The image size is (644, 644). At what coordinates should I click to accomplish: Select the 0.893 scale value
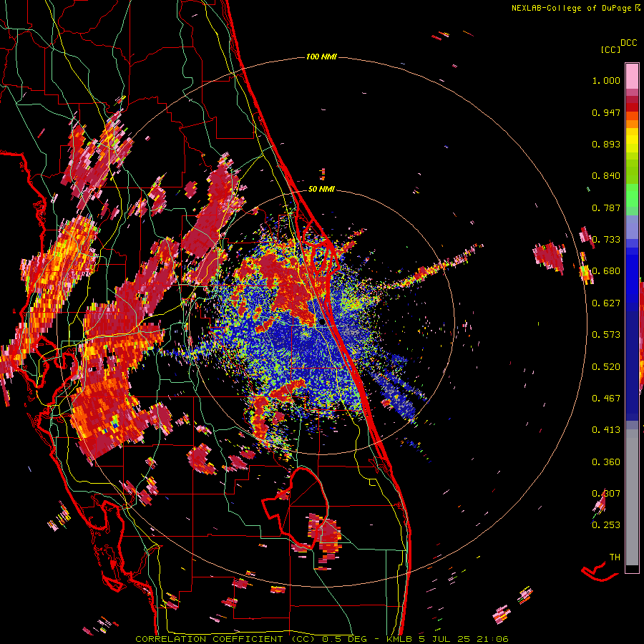(x=606, y=144)
